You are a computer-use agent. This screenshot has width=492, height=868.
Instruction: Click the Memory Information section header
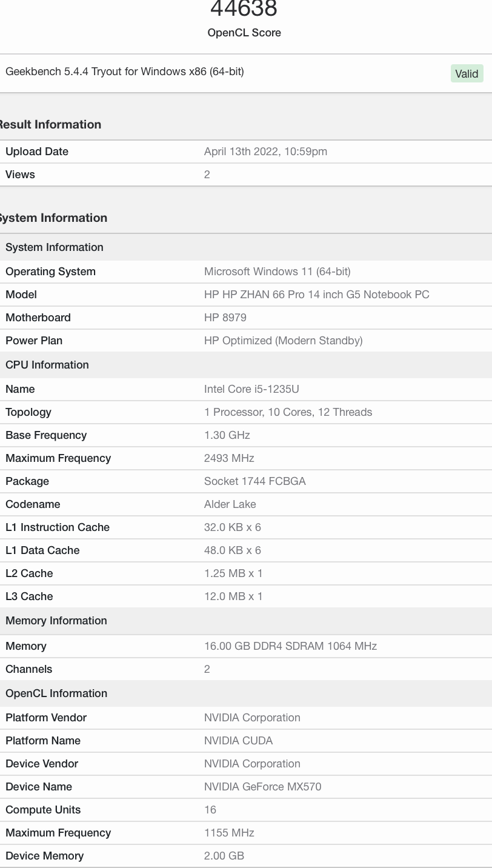pos(56,621)
